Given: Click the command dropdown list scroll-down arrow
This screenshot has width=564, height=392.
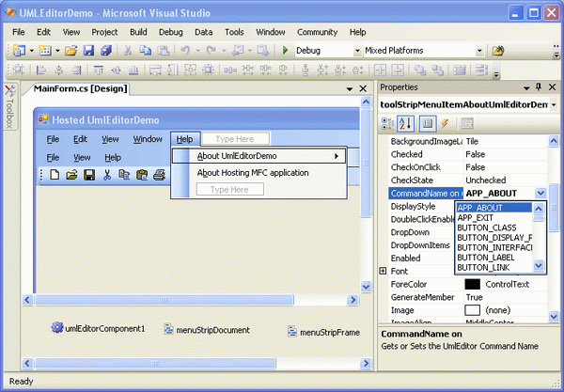Looking at the screenshot, I should coord(539,266).
